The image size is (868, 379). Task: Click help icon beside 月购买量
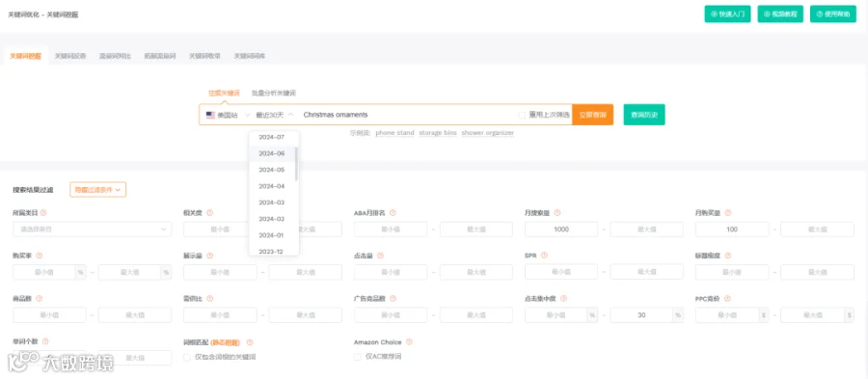click(x=728, y=213)
